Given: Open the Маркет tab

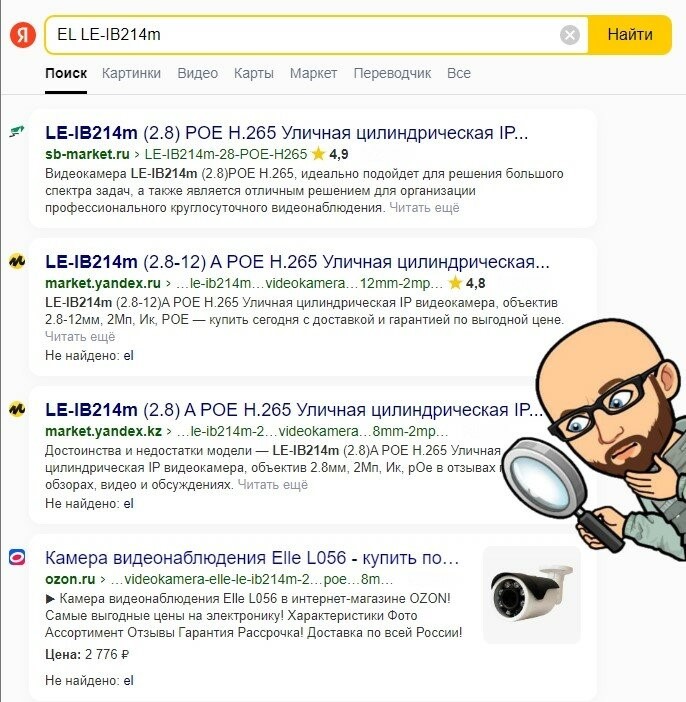Looking at the screenshot, I should [313, 73].
